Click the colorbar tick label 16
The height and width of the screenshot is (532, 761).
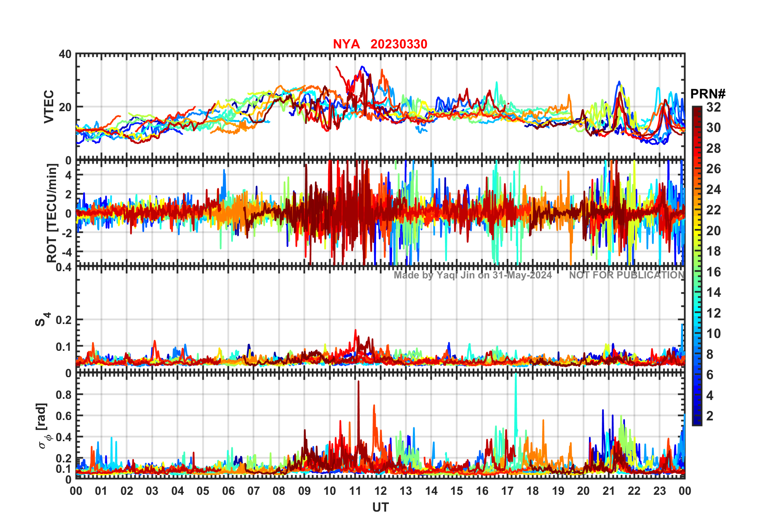(x=713, y=272)
